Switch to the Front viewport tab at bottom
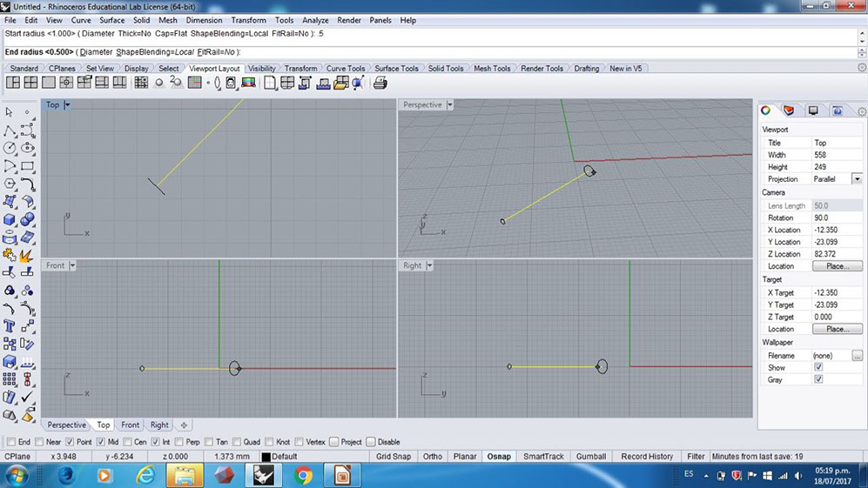This screenshot has height=488, width=868. click(x=130, y=424)
